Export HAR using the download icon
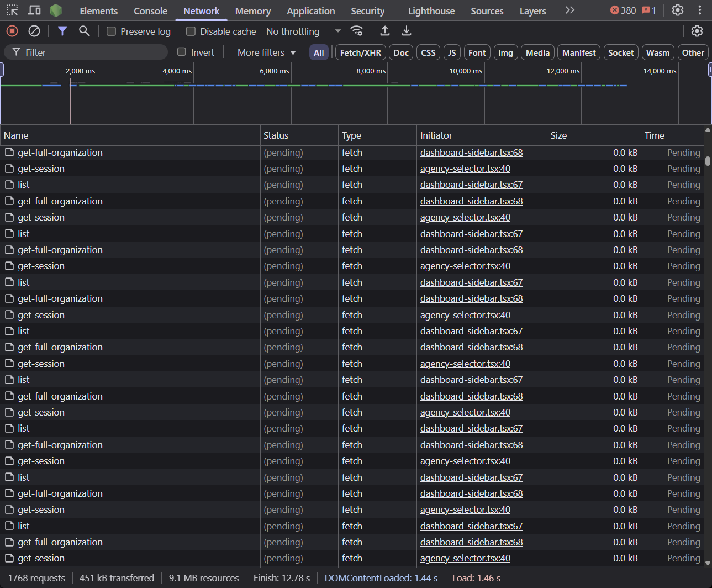 pyautogui.click(x=407, y=31)
